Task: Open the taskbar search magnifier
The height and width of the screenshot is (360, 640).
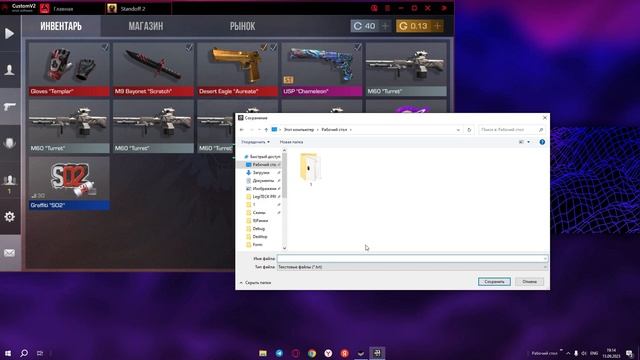Action: pos(24,353)
